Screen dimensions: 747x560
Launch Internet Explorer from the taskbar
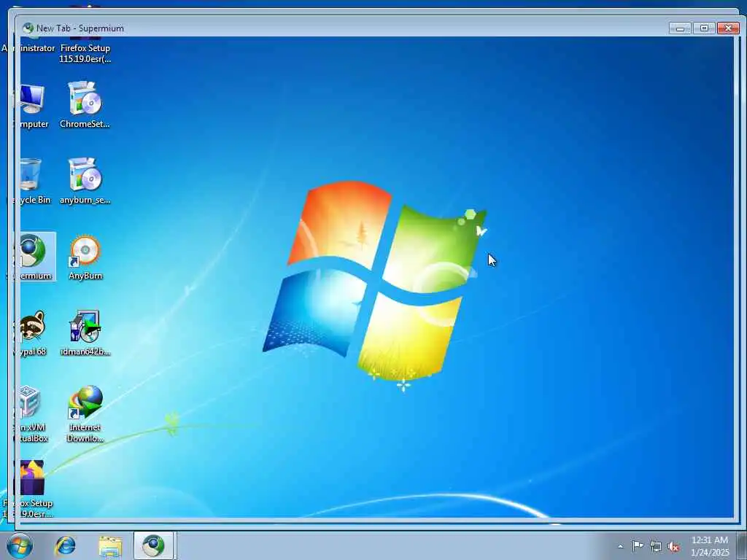pyautogui.click(x=65, y=545)
